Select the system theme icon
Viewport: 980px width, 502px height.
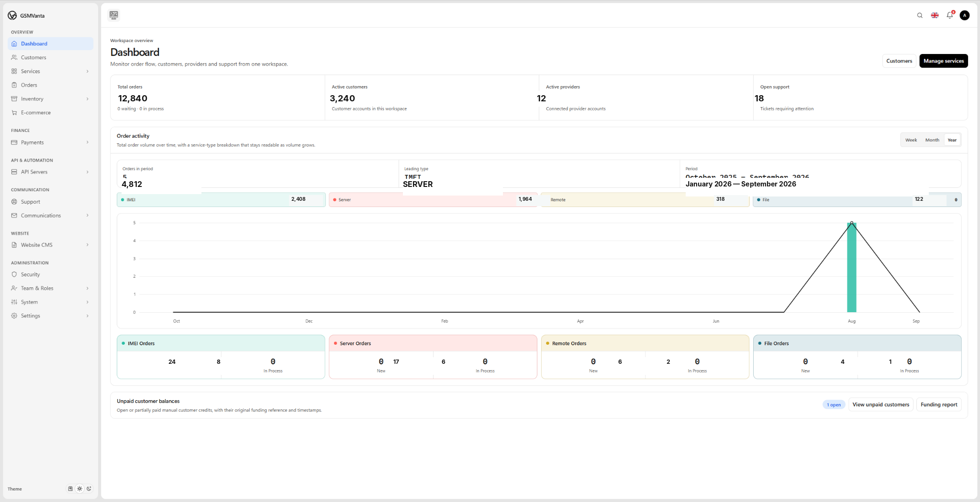point(70,489)
